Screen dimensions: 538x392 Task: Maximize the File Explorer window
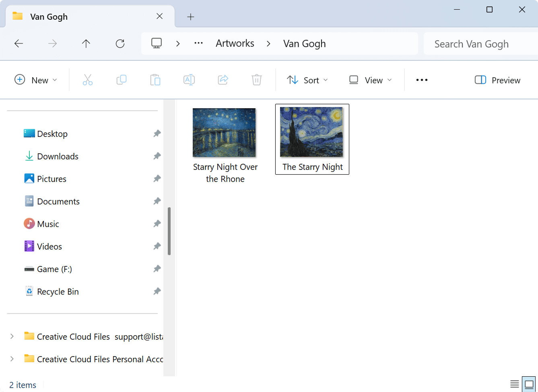(x=489, y=9)
